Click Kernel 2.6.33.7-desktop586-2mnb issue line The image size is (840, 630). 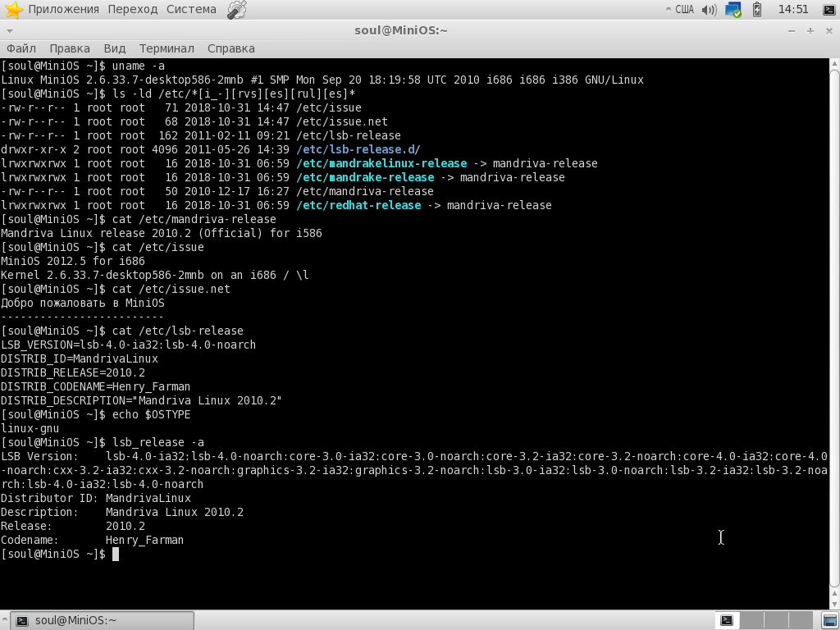pos(155,275)
